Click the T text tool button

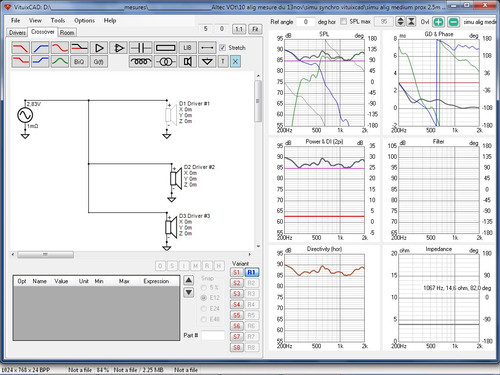223,62
